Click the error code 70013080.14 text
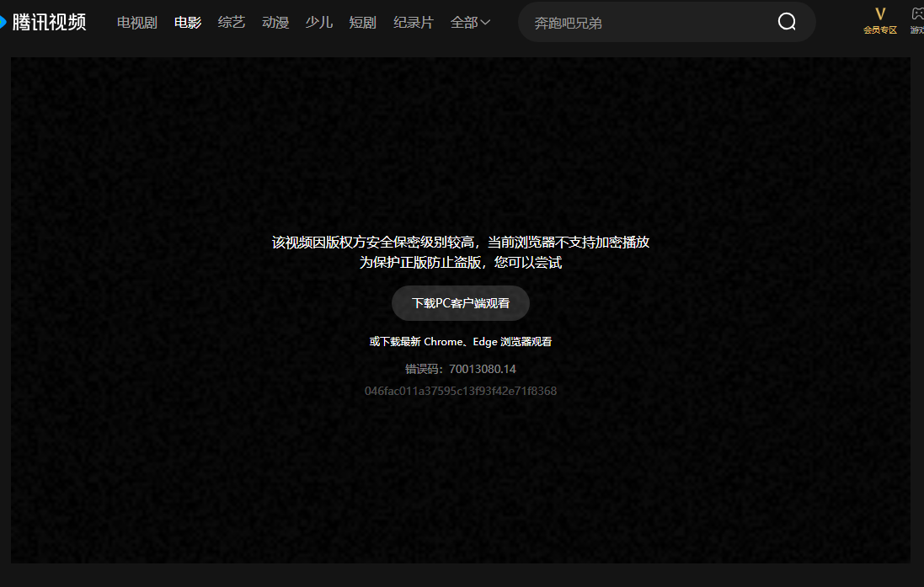 [x=461, y=369]
